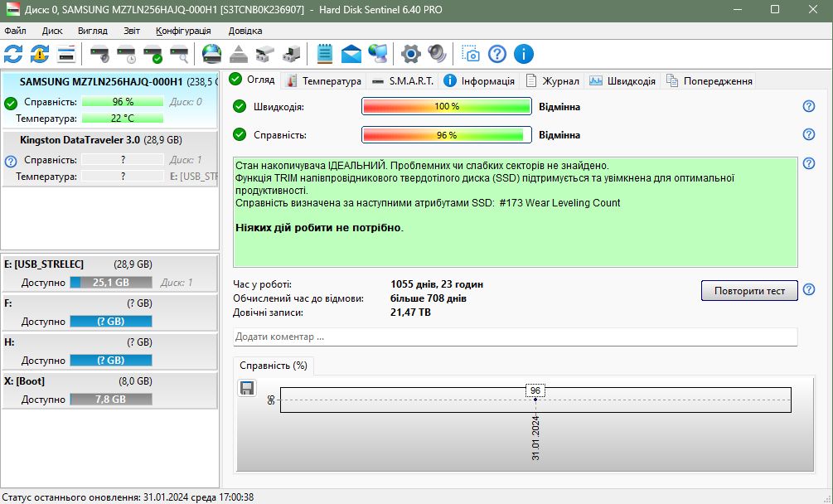
Task: Click the disk with stethoscope toolbar icon
Action: coord(99,54)
